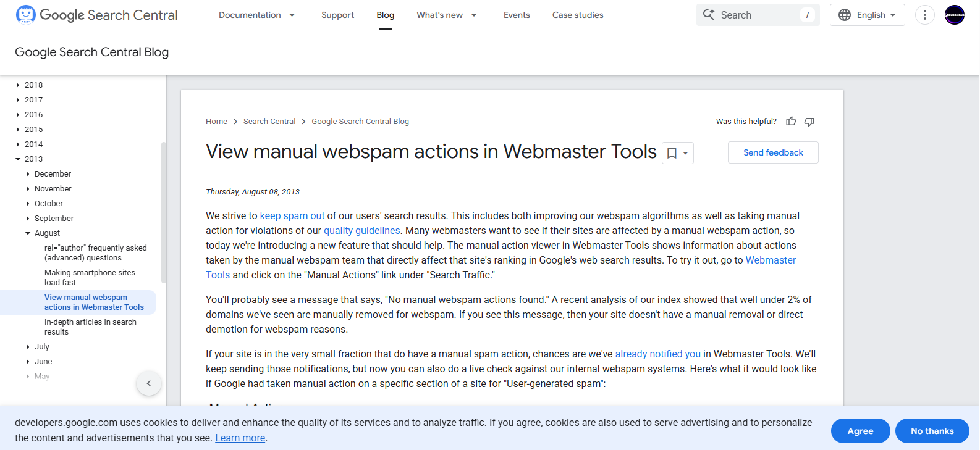The image size is (980, 450).
Task: Click the search sparkle icon
Action: tap(709, 14)
